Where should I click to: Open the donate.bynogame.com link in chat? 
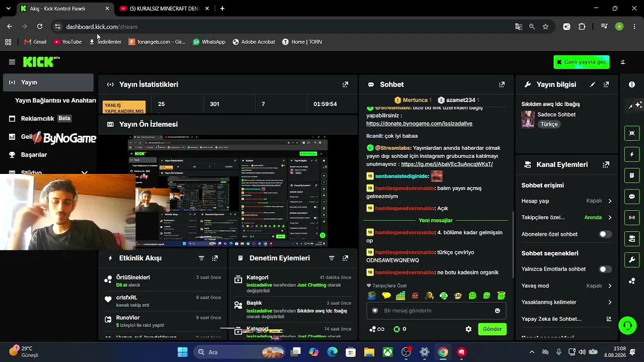tap(419, 124)
